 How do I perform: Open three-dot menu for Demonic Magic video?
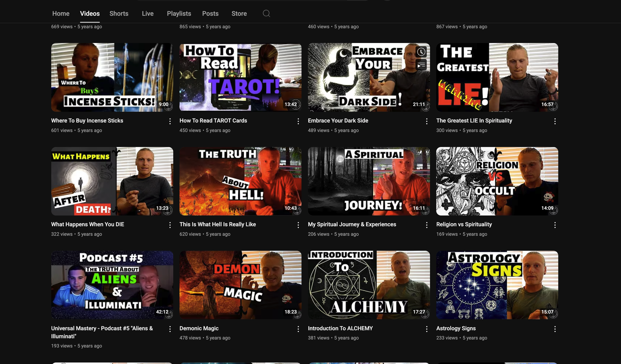(298, 329)
